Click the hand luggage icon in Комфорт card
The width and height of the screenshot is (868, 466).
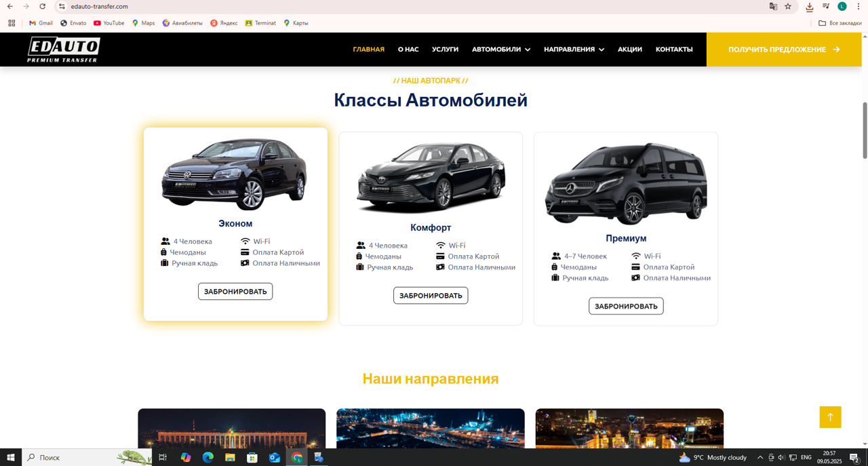pos(360,267)
